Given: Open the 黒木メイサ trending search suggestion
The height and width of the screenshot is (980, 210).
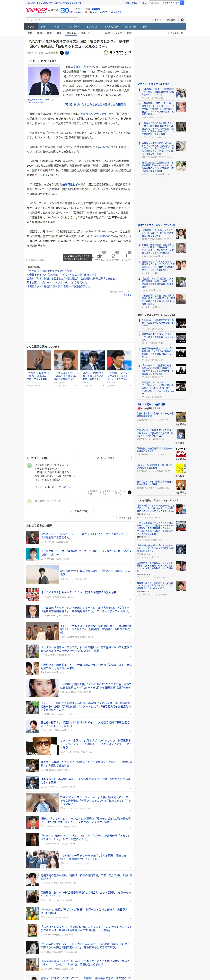Looking at the screenshot, I should pos(171,3).
